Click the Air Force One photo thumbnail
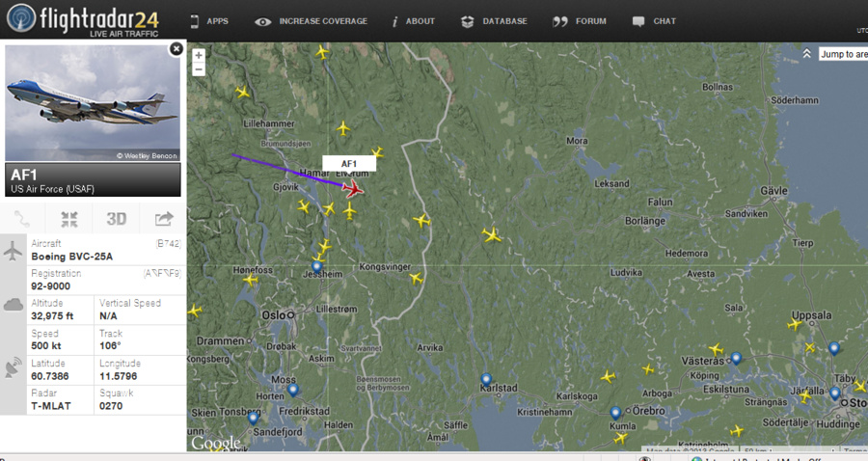This screenshot has width=868, height=461. [x=93, y=103]
